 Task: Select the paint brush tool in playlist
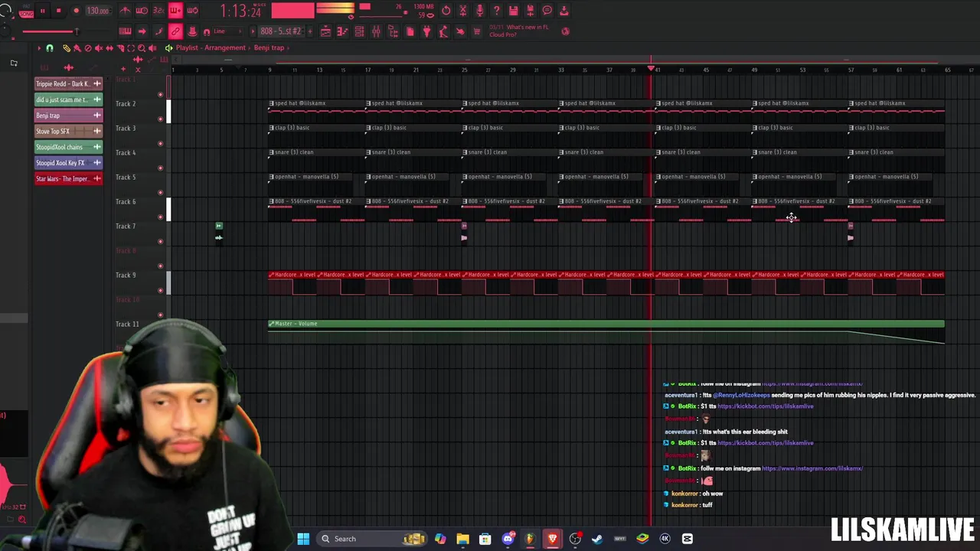[x=77, y=48]
